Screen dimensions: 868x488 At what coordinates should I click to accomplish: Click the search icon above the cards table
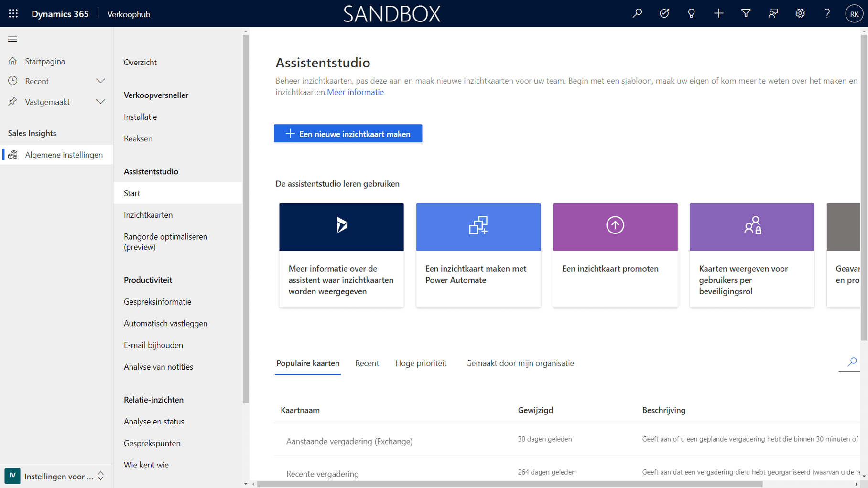coord(852,362)
